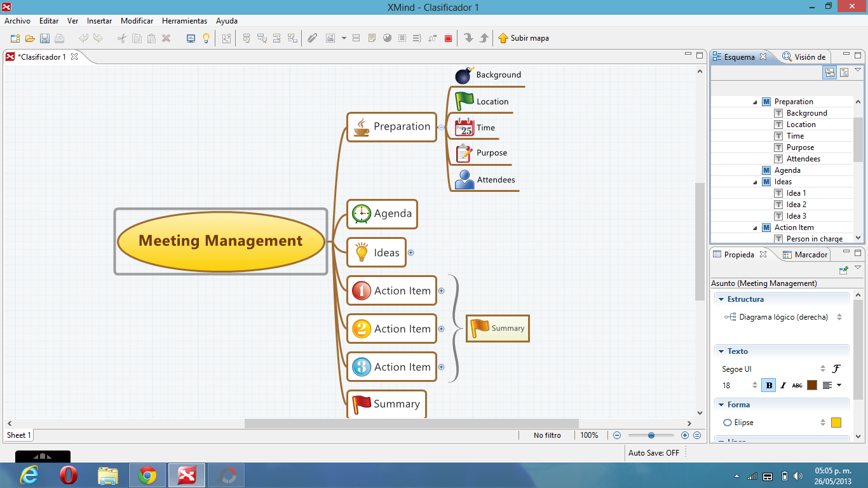Open the text alignment dropdown arrow
The width and height of the screenshot is (868, 488).
(x=839, y=385)
